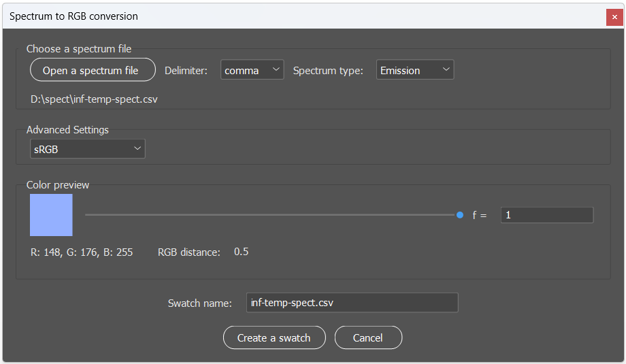The width and height of the screenshot is (626, 364).
Task: Cancel the conversion dialog
Action: [368, 337]
